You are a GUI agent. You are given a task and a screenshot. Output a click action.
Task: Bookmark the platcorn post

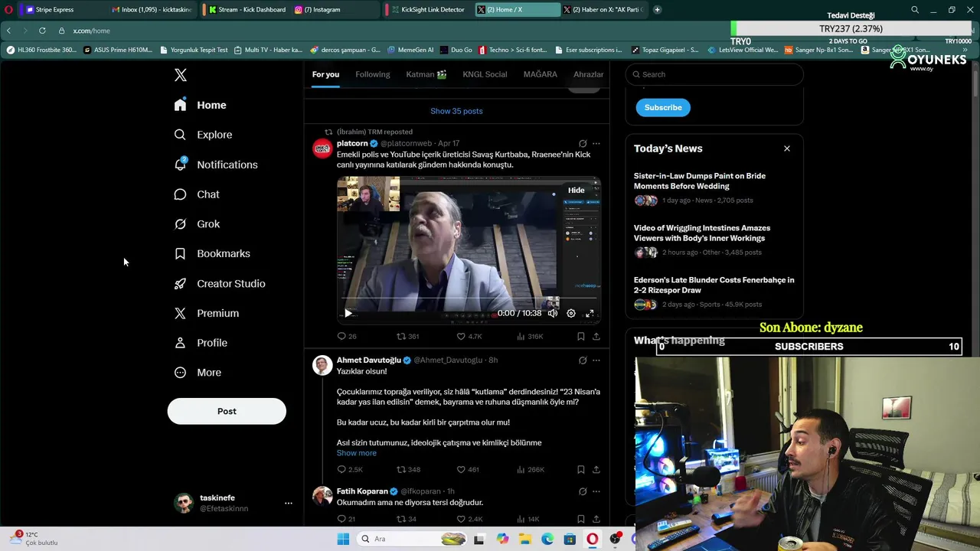(581, 336)
